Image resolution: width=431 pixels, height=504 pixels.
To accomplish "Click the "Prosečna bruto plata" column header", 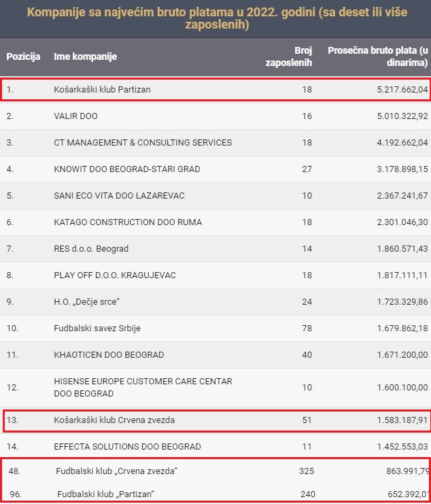I will 377,56.
